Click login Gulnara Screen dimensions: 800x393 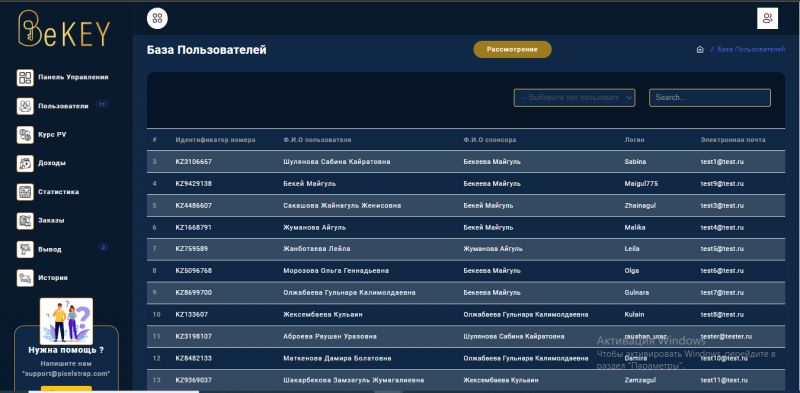(x=637, y=293)
